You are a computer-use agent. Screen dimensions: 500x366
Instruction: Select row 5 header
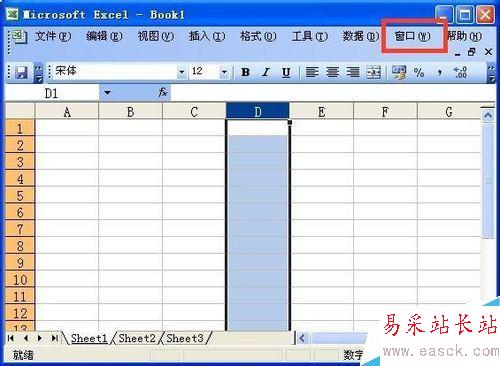pyautogui.click(x=20, y=195)
